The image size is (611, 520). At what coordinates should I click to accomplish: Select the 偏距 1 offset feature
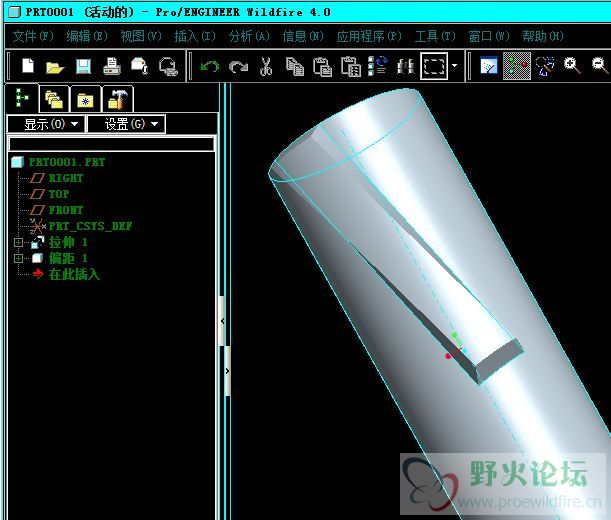[68, 258]
